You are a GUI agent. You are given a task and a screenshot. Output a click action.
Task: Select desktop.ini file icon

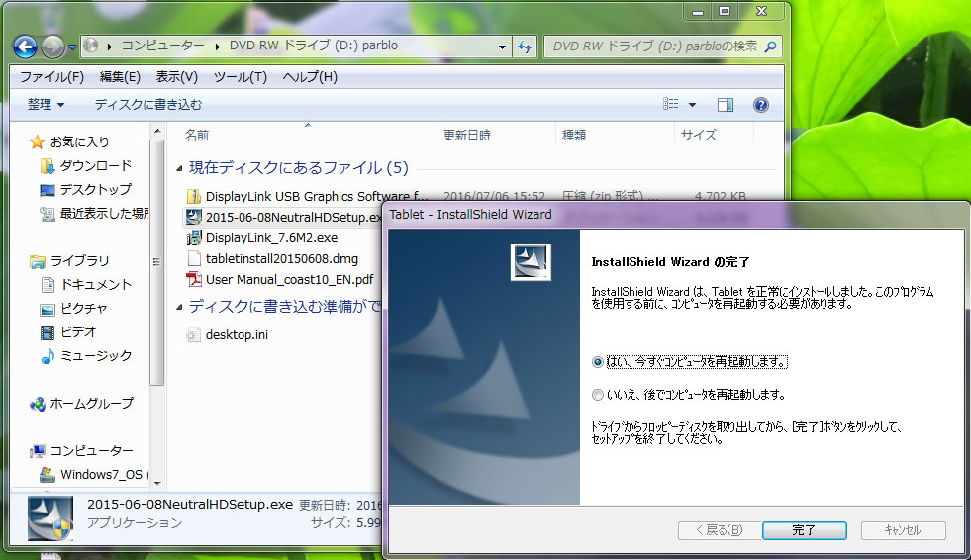[194, 334]
